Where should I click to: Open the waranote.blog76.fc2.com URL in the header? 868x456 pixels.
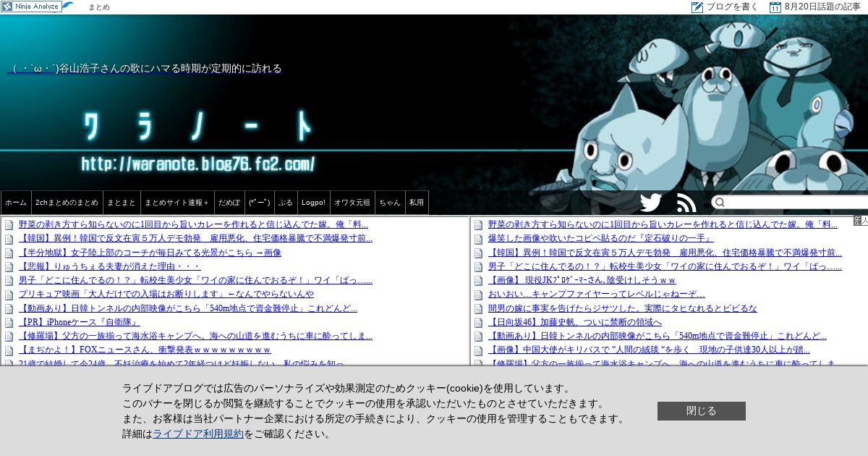coord(198,164)
